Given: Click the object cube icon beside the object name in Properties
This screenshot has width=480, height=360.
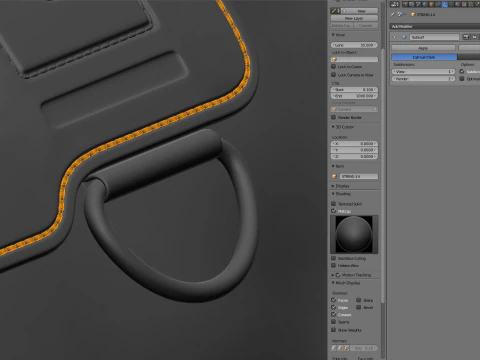Looking at the screenshot, I should click(x=413, y=14).
